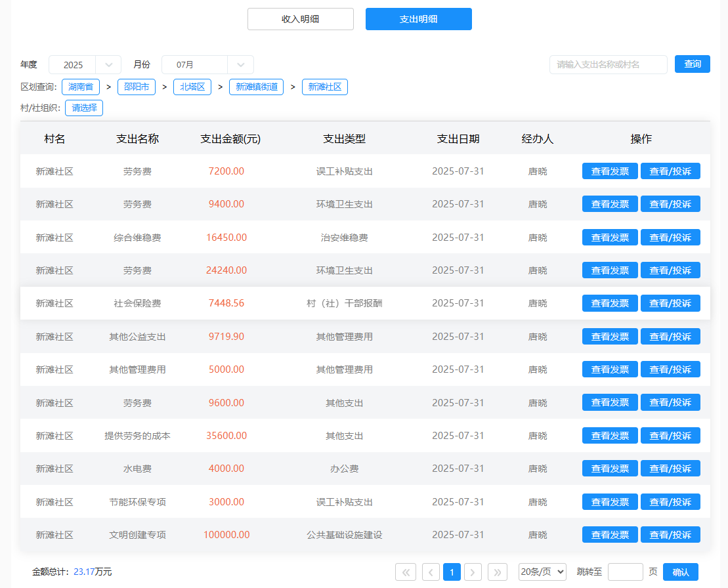Select 湖南省 in the region breadcrumb
This screenshot has height=588, width=728.
tap(81, 87)
